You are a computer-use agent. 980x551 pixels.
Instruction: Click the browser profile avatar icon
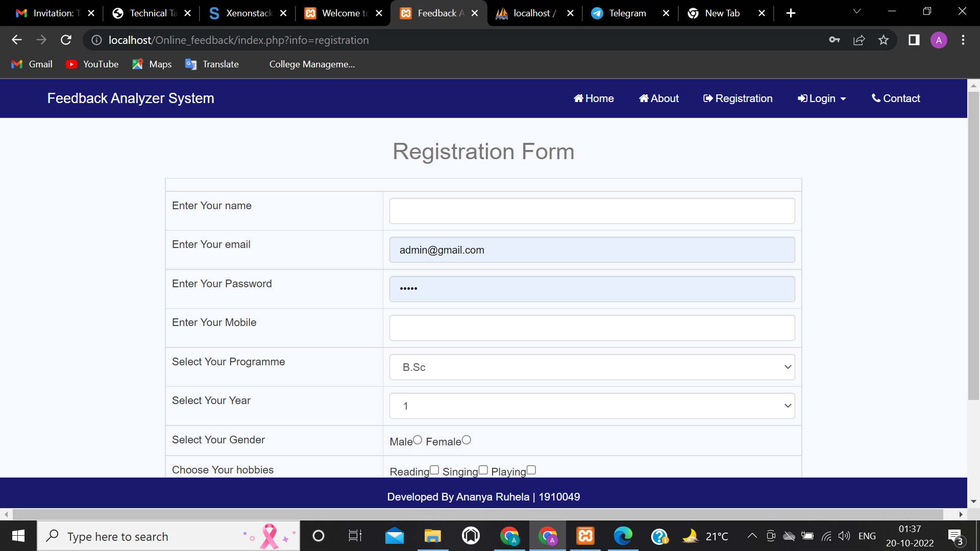pos(939,40)
